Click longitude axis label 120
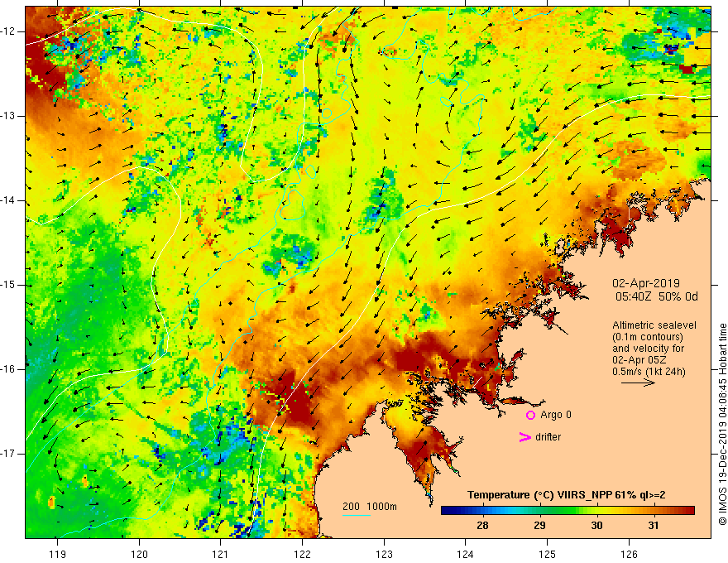728x563 pixels. [x=139, y=554]
